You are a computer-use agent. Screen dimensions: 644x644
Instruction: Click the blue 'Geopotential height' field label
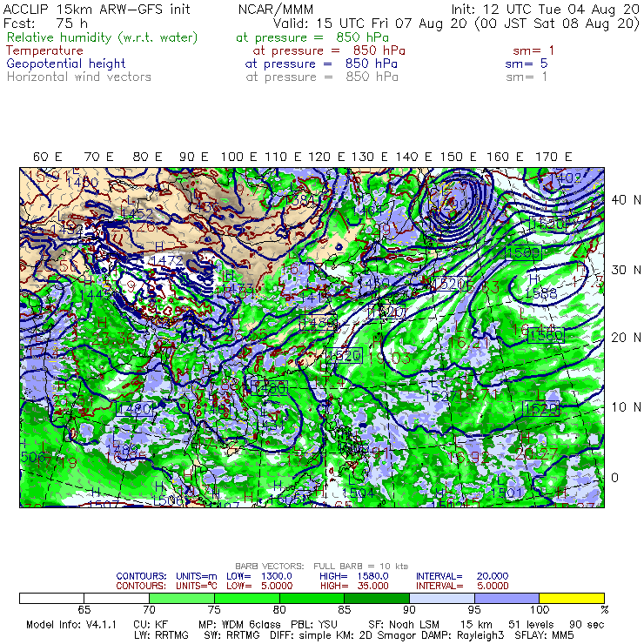tap(66, 64)
